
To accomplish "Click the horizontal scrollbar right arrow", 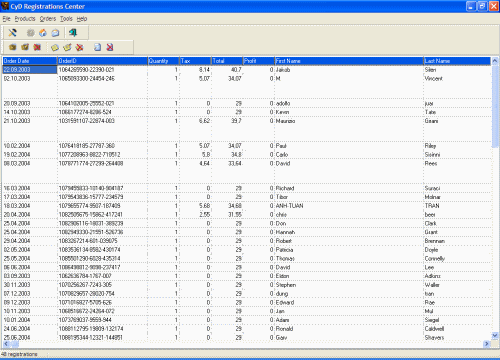I will (487, 343).
